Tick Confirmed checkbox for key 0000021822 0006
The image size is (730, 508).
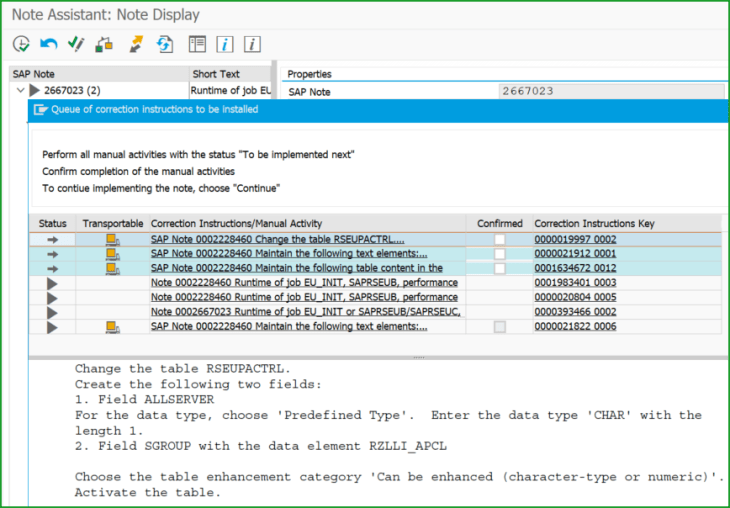(500, 327)
